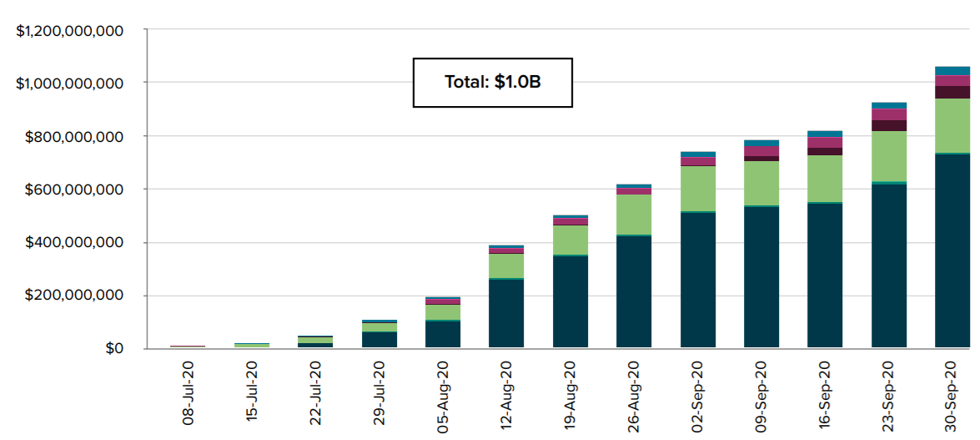Image resolution: width=980 pixels, height=440 pixels.
Task: Select dark navy segment of 23-Sep-20 bar
Action: click(889, 266)
